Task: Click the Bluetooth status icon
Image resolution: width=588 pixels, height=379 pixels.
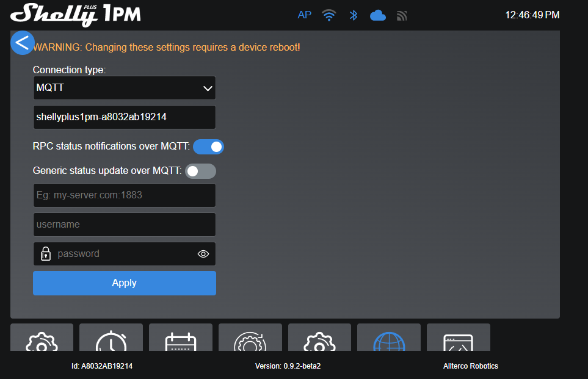Action: [x=354, y=15]
